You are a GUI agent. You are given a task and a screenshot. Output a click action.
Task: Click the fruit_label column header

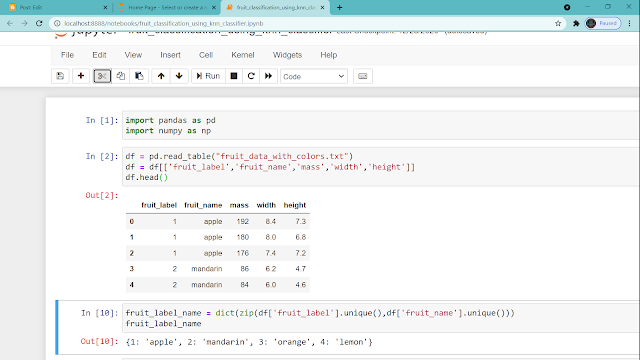159,205
